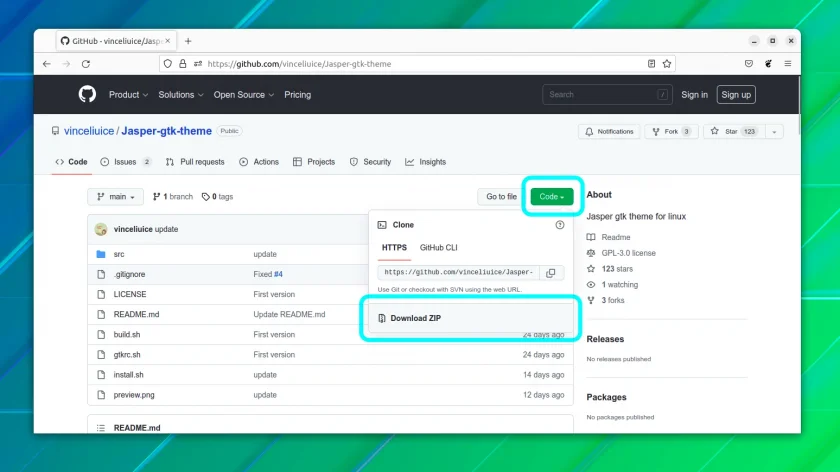
Task: Toggle the green Code dropdown button
Action: point(552,197)
